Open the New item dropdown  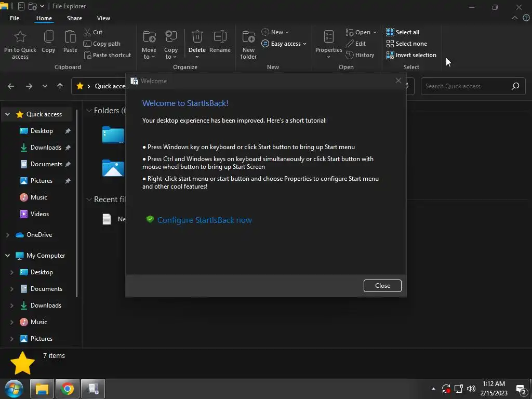coord(275,32)
